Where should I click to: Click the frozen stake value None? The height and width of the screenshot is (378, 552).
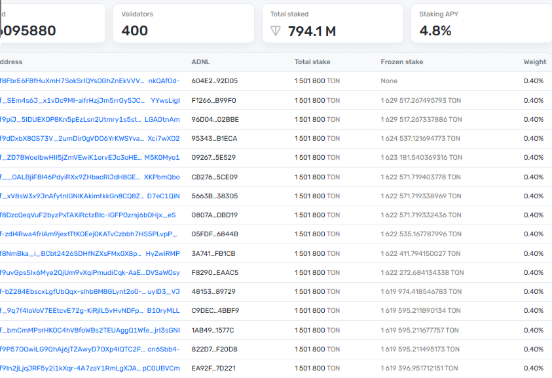389,81
